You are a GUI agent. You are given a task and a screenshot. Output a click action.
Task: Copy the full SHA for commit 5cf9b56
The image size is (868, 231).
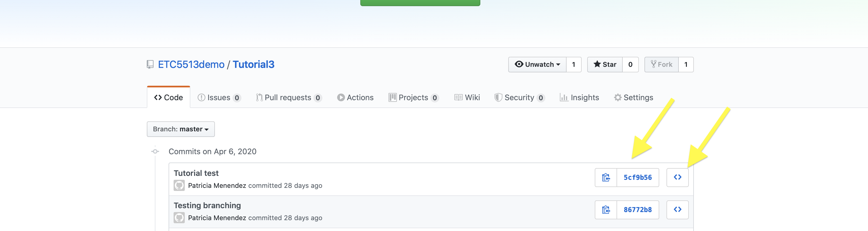[x=606, y=177]
